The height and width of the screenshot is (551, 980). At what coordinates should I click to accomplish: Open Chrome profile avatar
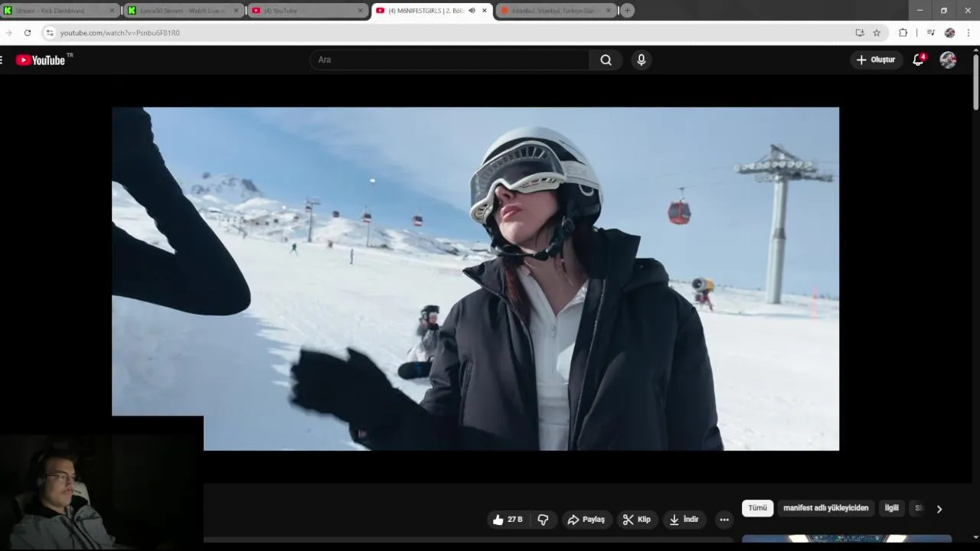[x=950, y=33]
